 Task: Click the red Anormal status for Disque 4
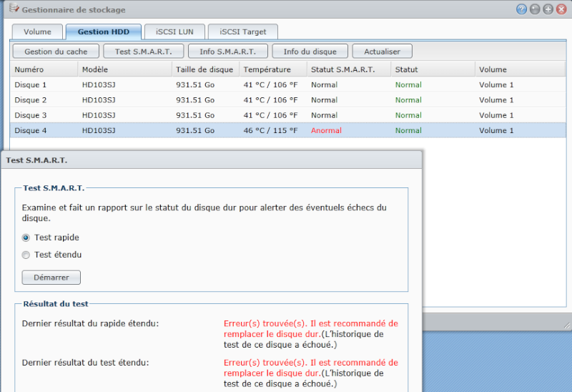326,130
